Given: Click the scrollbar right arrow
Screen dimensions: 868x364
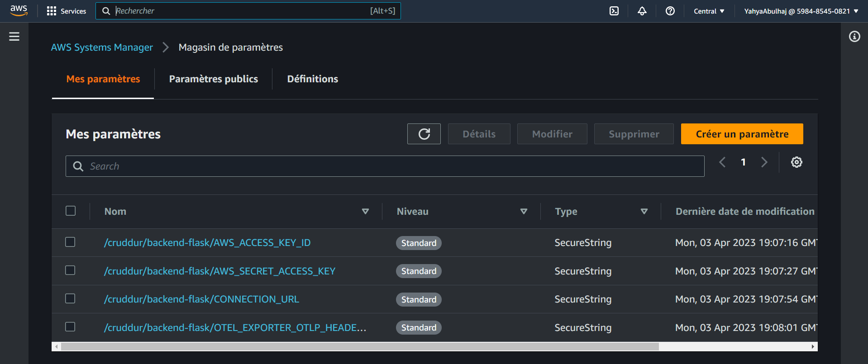Looking at the screenshot, I should 813,347.
